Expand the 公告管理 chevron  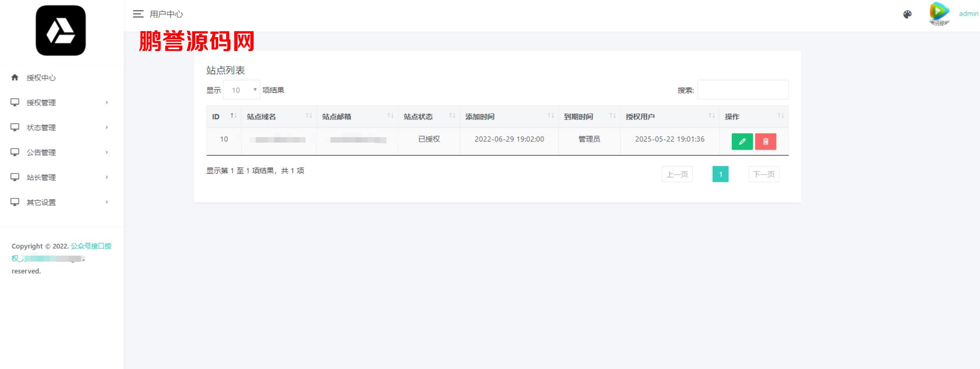click(107, 152)
